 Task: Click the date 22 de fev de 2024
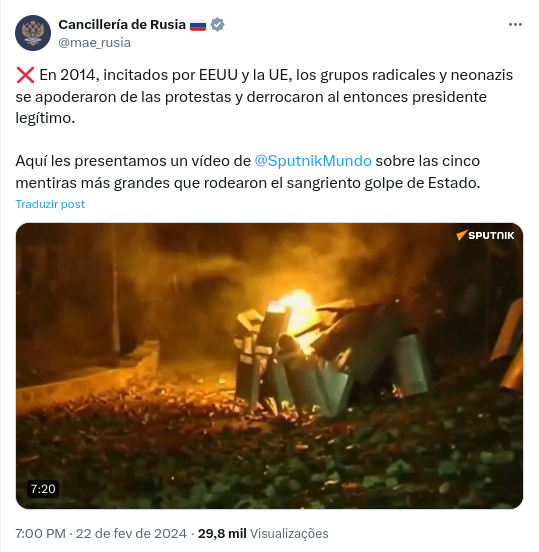coord(131,533)
